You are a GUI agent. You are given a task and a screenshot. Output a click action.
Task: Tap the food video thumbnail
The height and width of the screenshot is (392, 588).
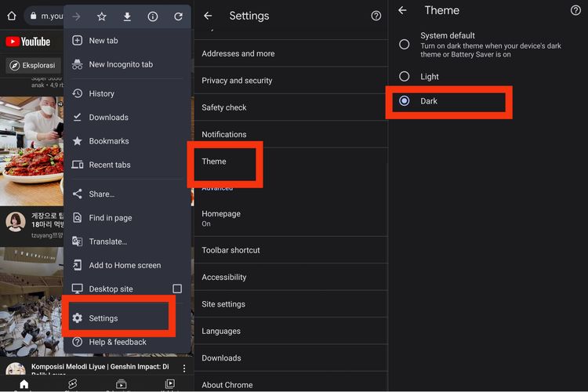coord(32,151)
